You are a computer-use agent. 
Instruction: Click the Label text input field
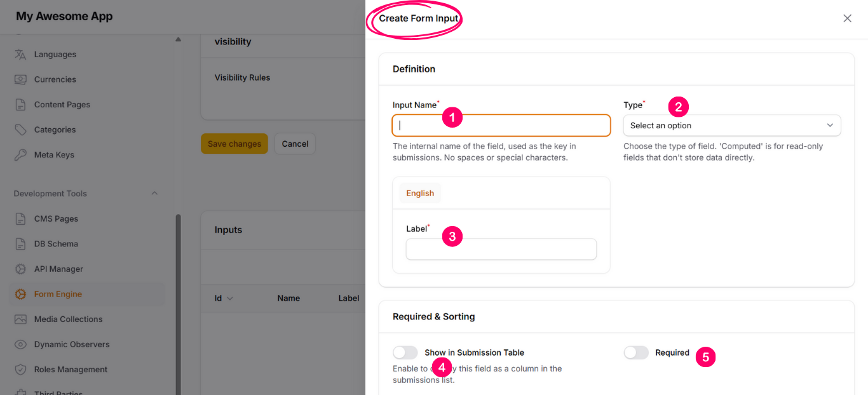[501, 250]
